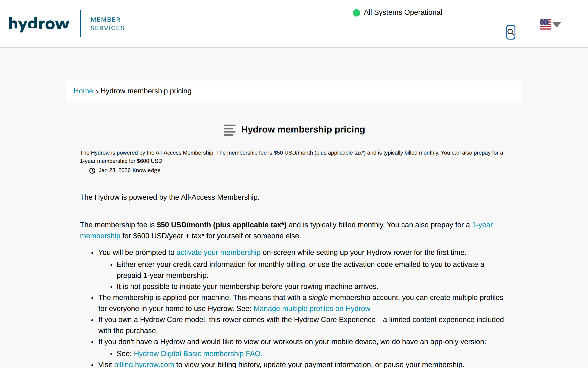Click bullet mentioning Hydrow Core Experience
588x368 pixels.
coord(301,325)
